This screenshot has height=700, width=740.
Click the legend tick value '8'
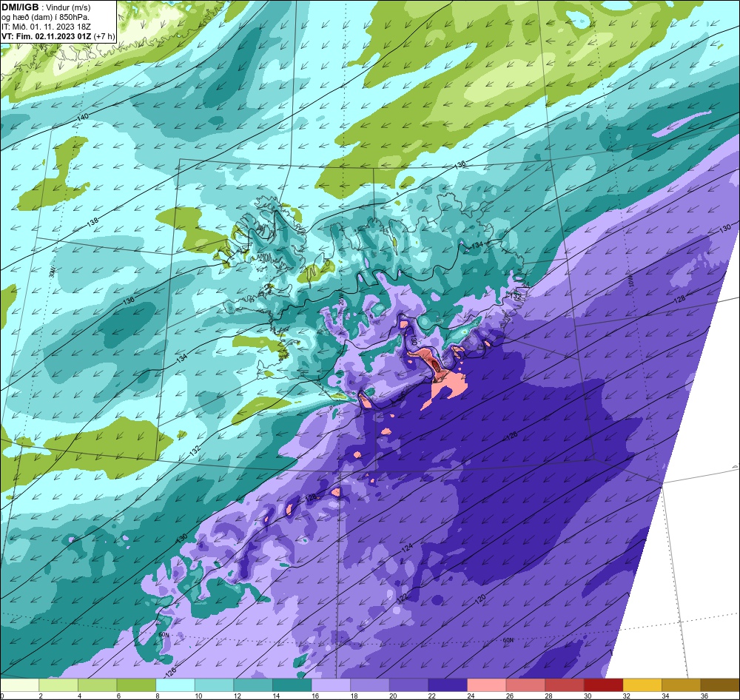point(157,696)
